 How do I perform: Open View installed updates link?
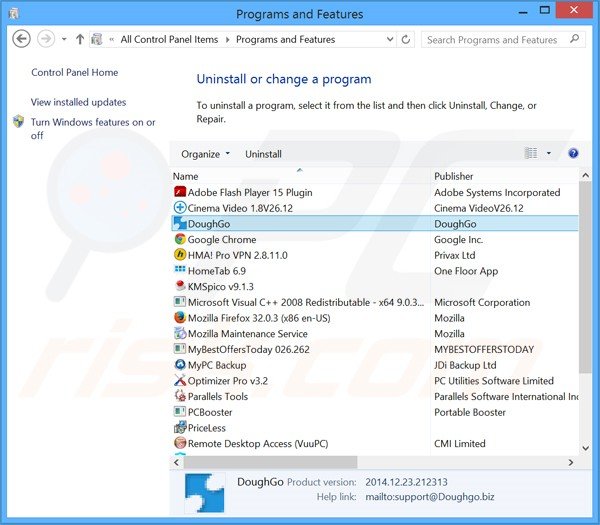tap(78, 102)
